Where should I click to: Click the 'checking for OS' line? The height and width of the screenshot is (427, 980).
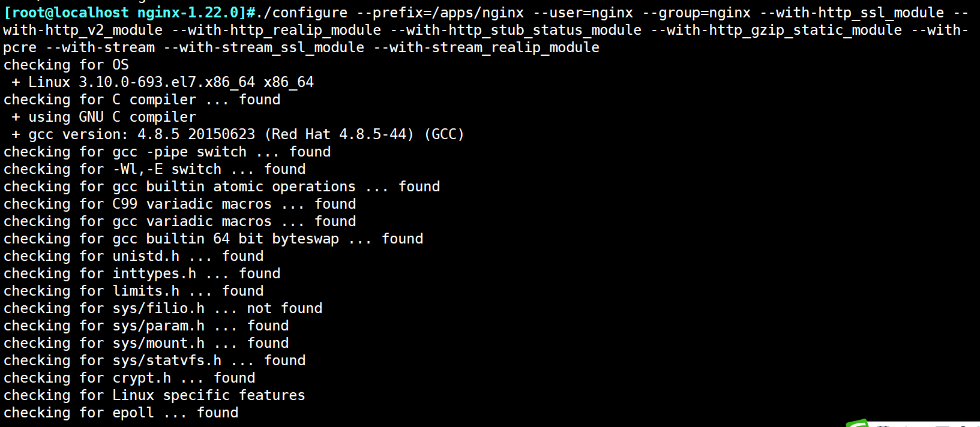[x=66, y=65]
